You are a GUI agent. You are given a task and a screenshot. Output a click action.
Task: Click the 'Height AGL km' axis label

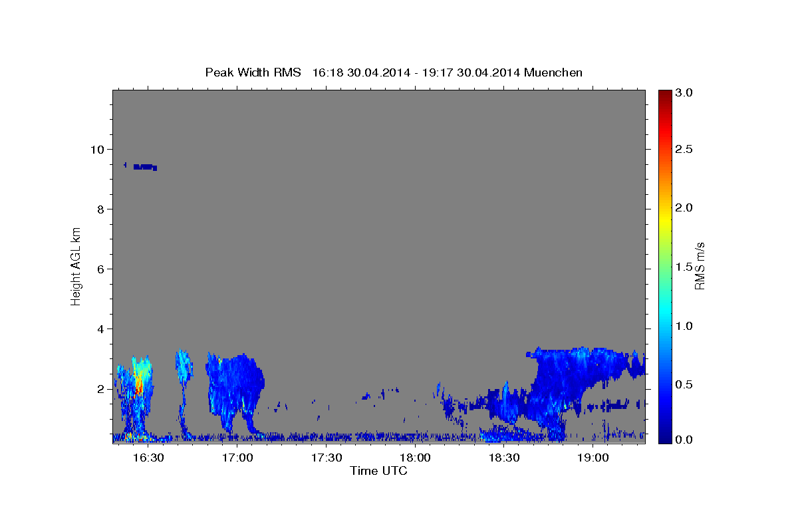coord(76,266)
